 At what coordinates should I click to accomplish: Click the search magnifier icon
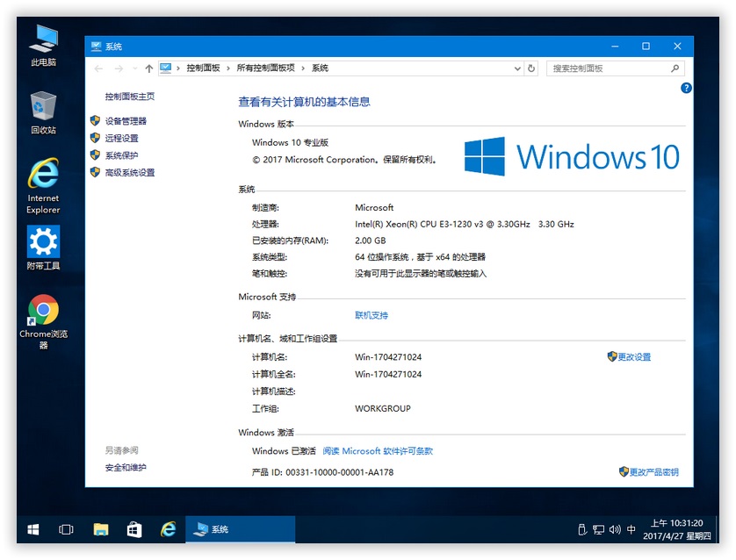[x=675, y=68]
